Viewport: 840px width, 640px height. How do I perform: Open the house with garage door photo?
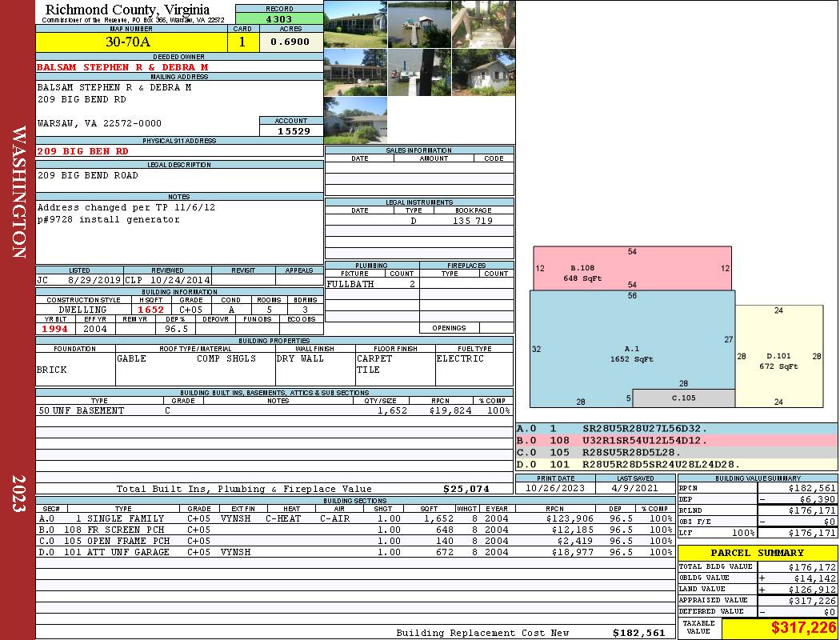point(355,121)
